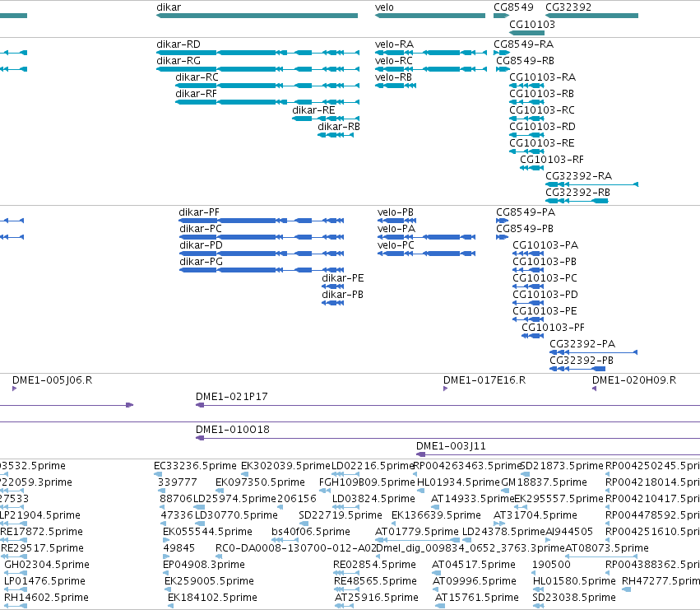
Task: Select protein dikar-PF
Action: (x=199, y=212)
